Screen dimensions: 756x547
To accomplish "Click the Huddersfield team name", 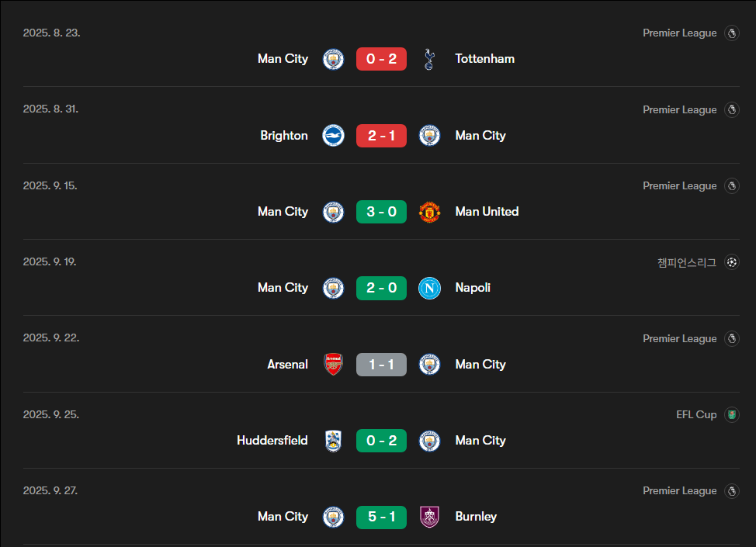I will [272, 441].
